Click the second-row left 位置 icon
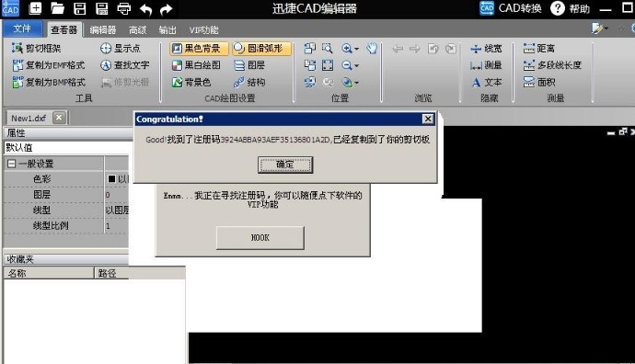The height and width of the screenshot is (364, 635). point(310,65)
